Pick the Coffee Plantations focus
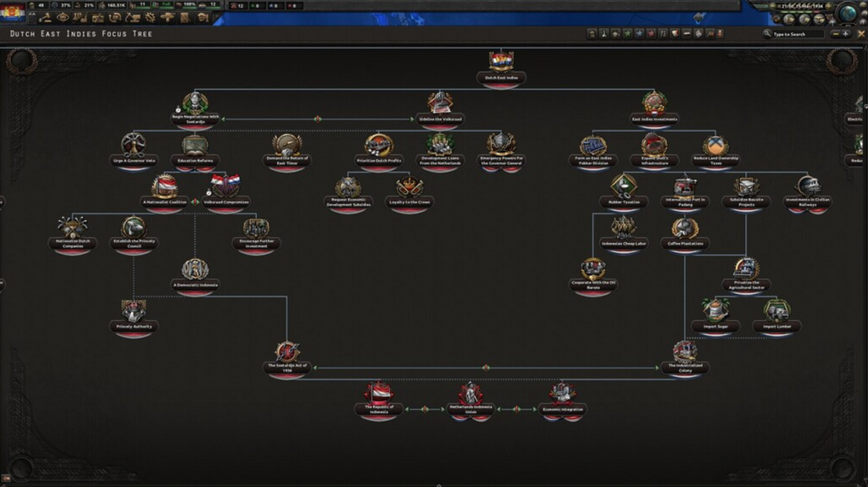This screenshot has height=487, width=868. click(685, 234)
